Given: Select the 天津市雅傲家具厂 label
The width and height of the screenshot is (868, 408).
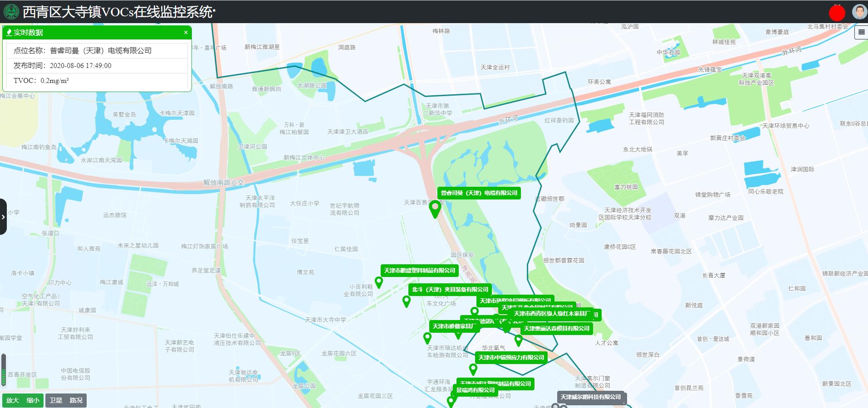Looking at the screenshot, I should 454,326.
